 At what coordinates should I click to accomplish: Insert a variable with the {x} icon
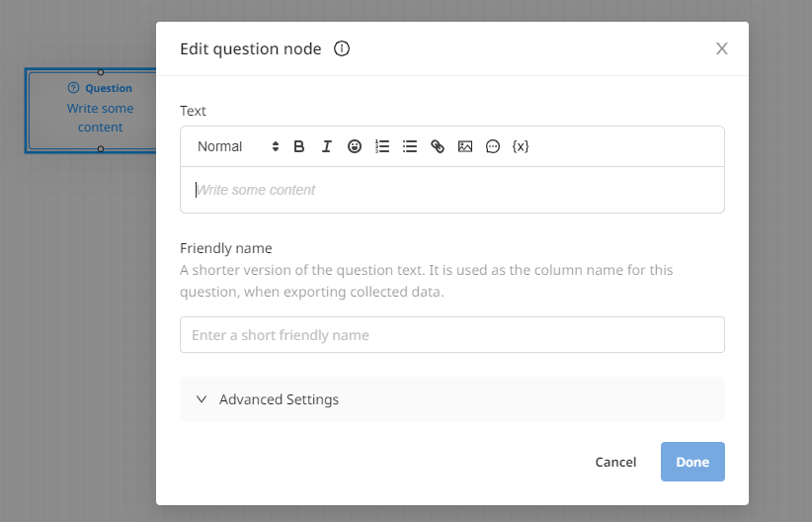(521, 146)
